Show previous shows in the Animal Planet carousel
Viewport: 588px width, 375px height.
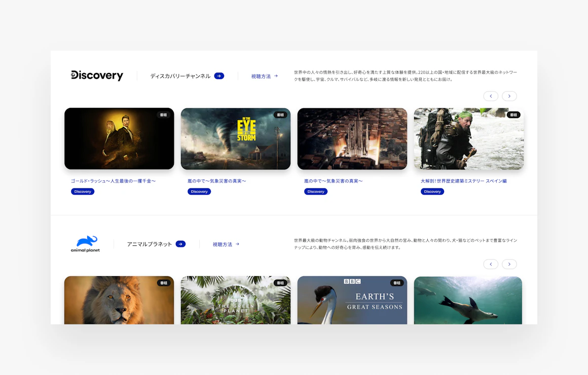(491, 264)
